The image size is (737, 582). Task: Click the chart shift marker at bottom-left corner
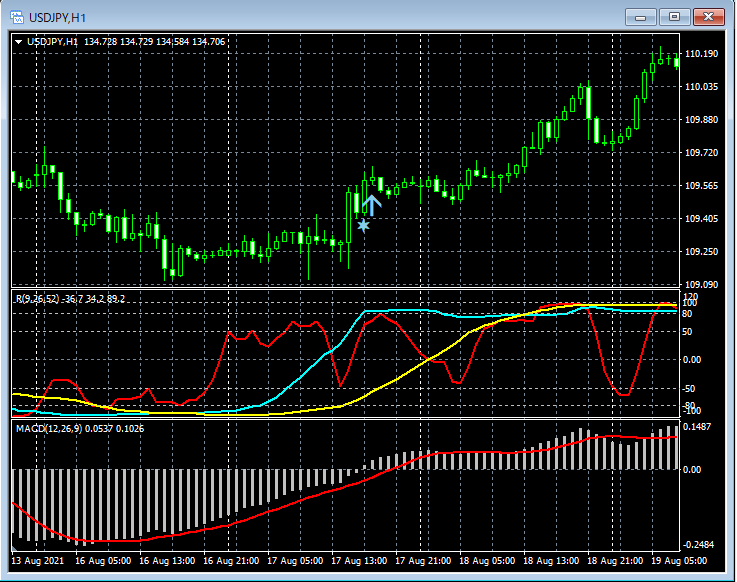[15, 548]
